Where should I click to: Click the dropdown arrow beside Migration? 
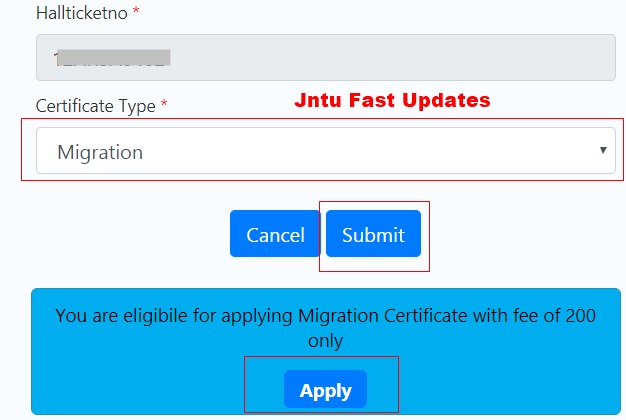pos(603,150)
